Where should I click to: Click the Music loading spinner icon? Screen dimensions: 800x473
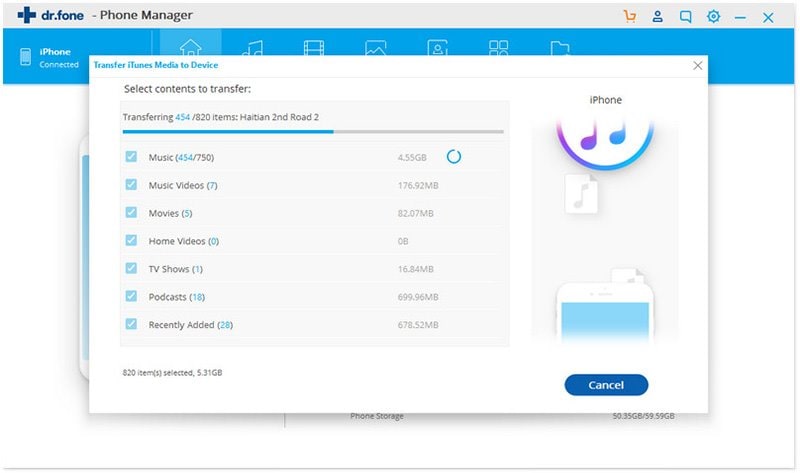pyautogui.click(x=454, y=157)
